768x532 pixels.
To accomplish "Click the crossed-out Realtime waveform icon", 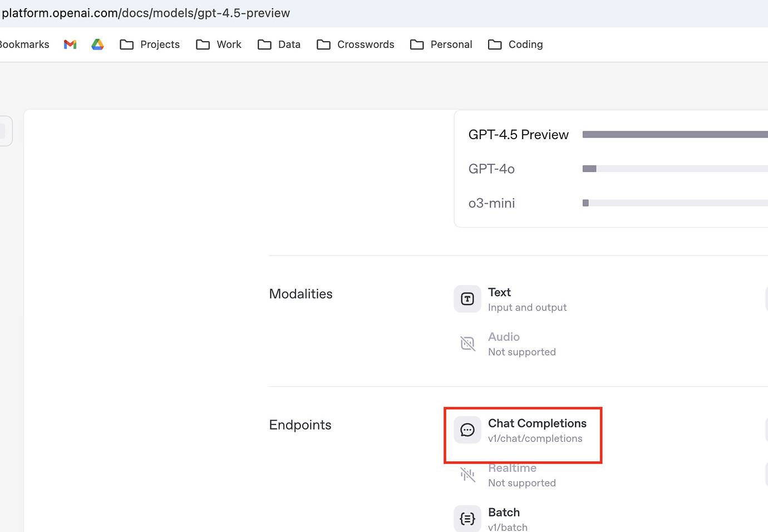I will (467, 474).
